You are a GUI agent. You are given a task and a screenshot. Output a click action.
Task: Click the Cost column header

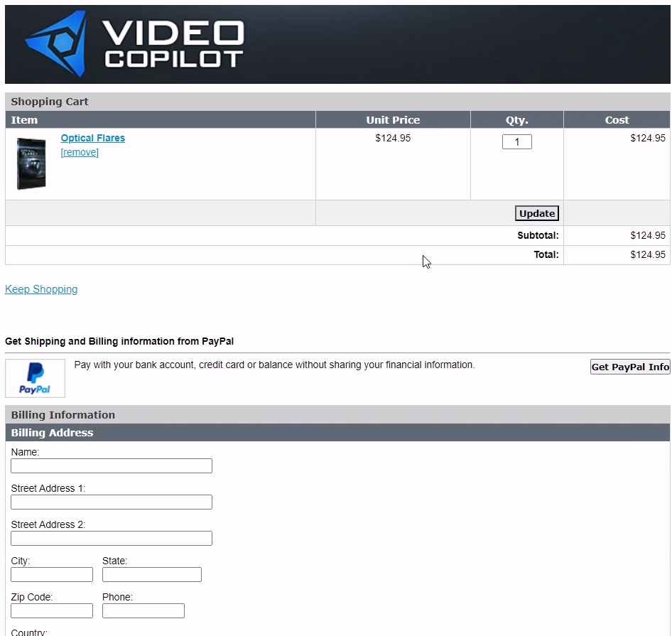[617, 119]
